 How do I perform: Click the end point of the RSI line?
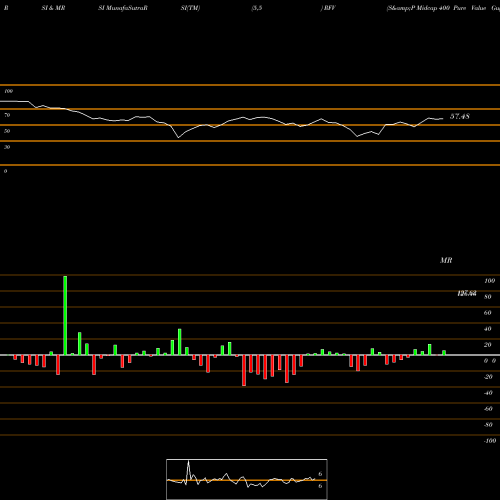[x=443, y=118]
